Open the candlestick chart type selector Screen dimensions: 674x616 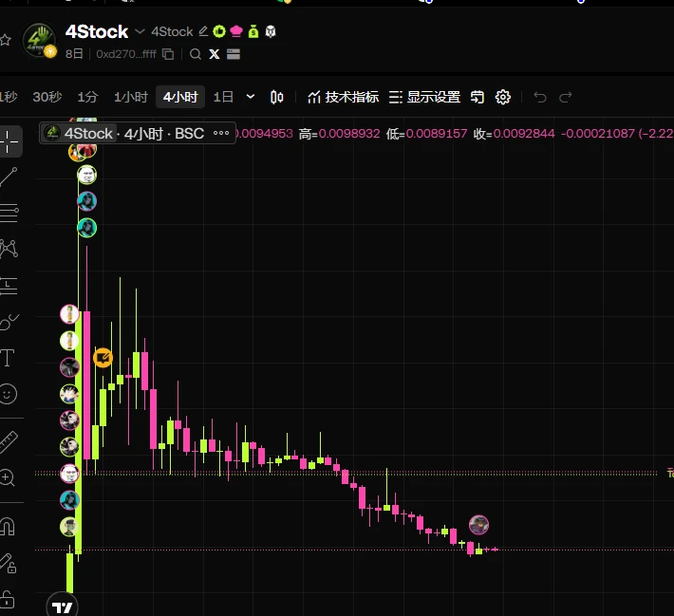click(x=277, y=97)
